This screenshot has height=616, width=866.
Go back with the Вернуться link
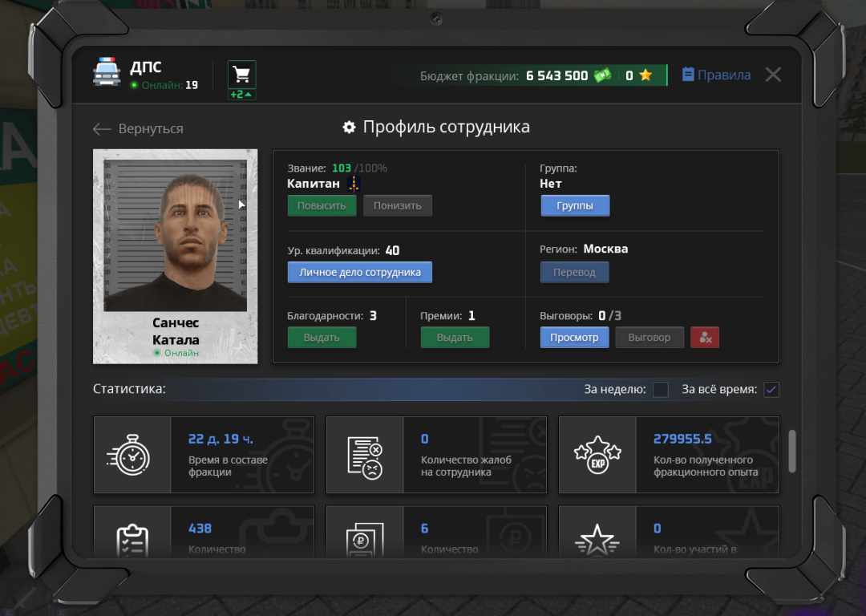[151, 128]
